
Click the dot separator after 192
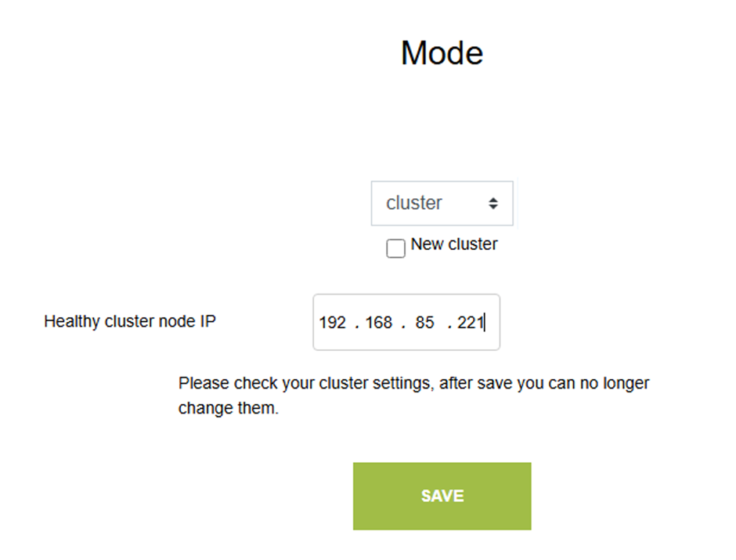click(x=357, y=324)
